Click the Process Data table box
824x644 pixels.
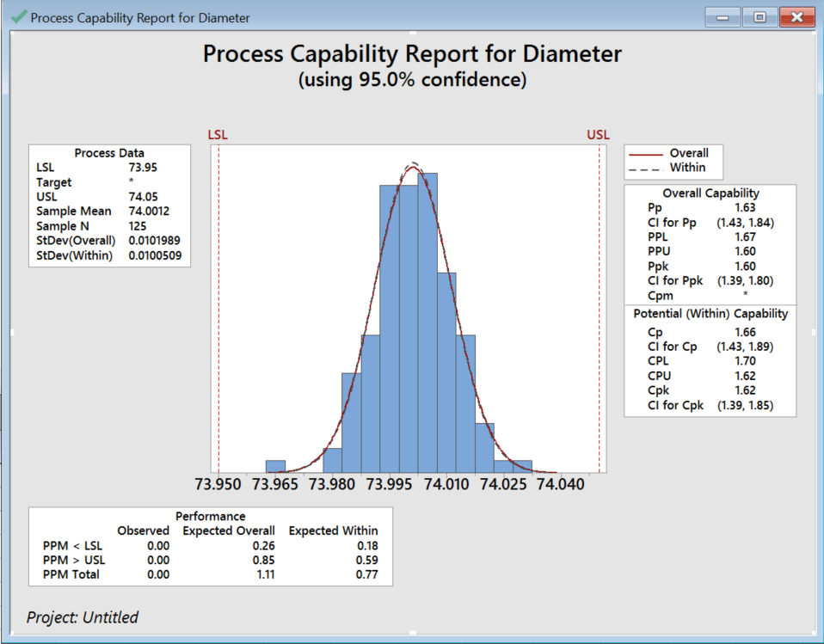click(x=109, y=205)
